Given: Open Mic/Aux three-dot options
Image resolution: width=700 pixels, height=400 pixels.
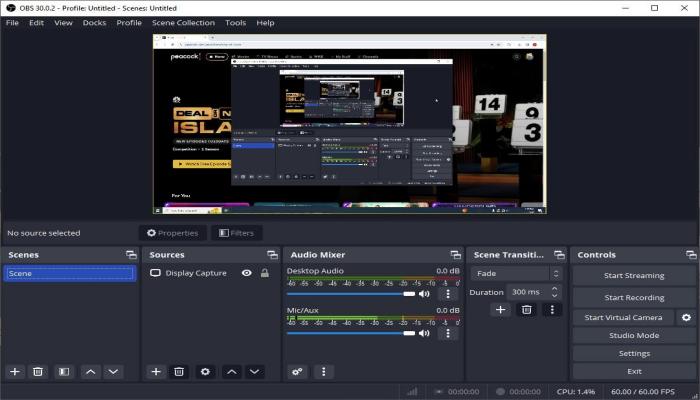Looking at the screenshot, I should pyautogui.click(x=448, y=333).
